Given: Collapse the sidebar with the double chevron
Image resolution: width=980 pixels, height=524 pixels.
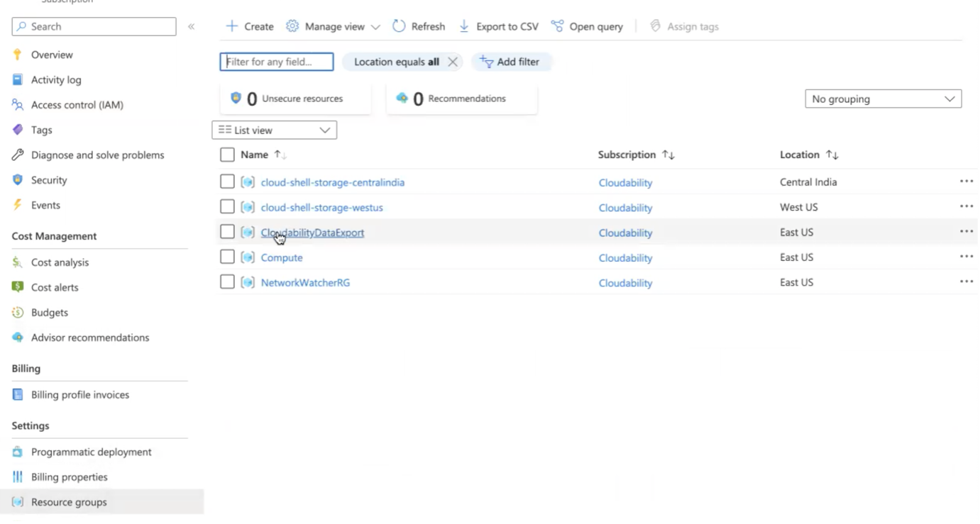Looking at the screenshot, I should pyautogui.click(x=191, y=26).
